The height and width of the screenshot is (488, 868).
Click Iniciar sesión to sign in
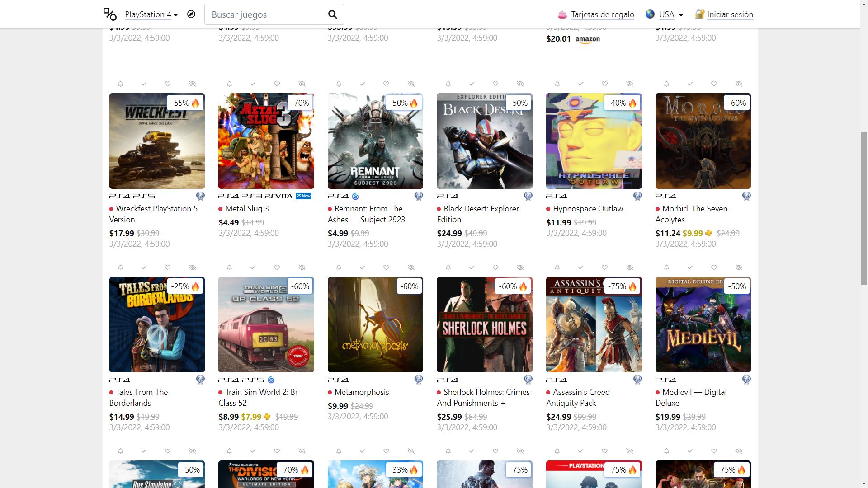point(730,14)
